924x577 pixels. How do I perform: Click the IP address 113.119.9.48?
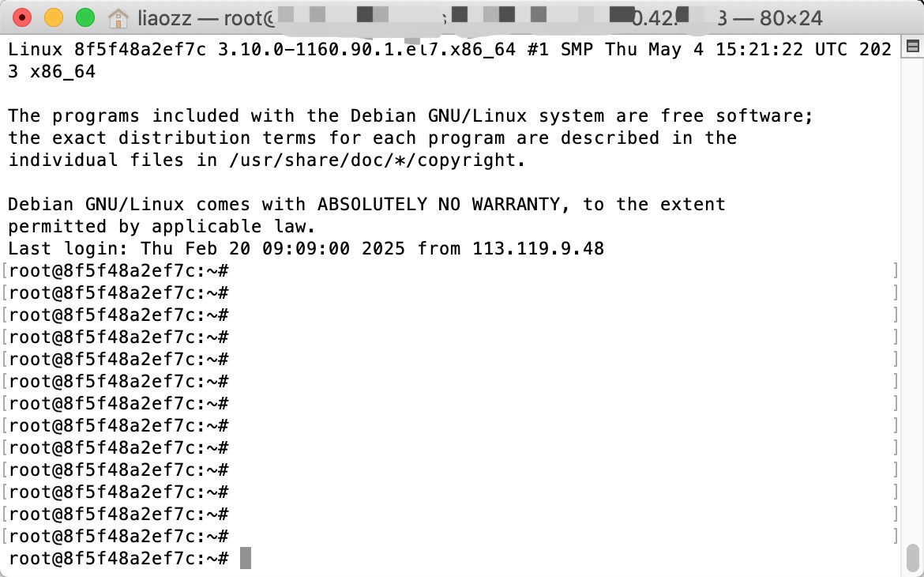(538, 248)
